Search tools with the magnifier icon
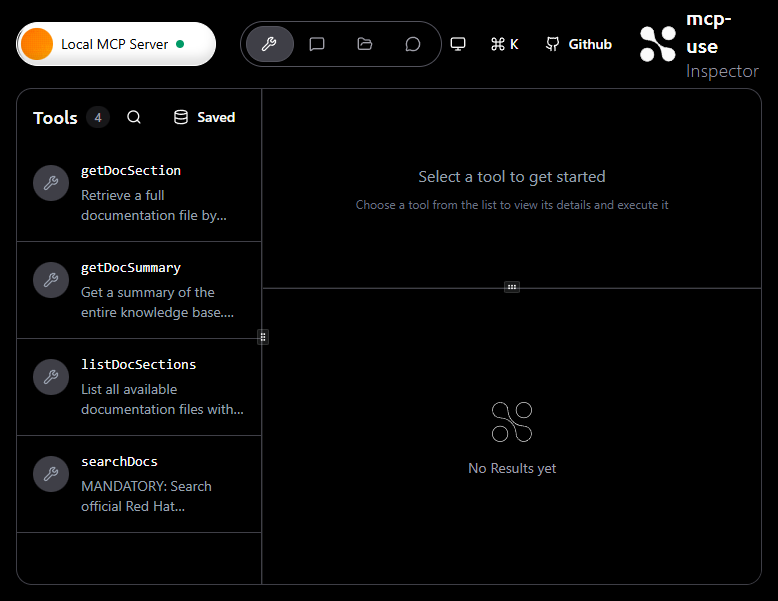 click(x=134, y=117)
